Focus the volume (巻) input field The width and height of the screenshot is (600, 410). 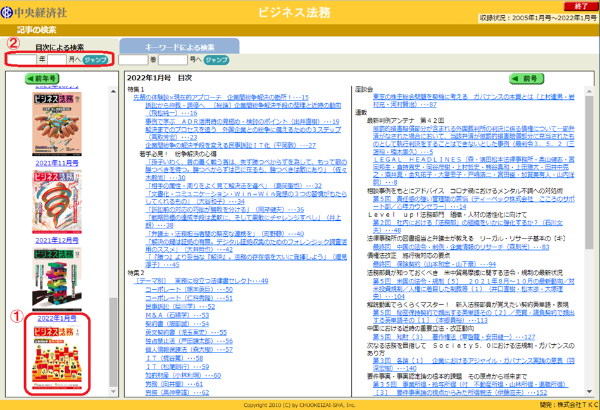(133, 60)
